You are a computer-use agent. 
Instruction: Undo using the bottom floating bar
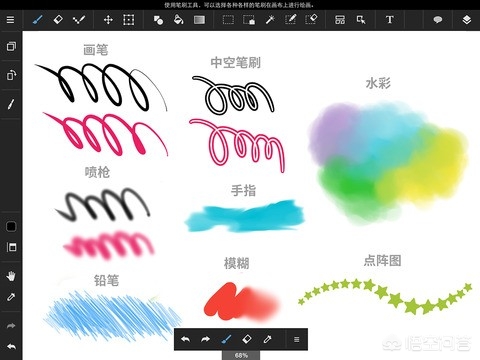point(185,339)
